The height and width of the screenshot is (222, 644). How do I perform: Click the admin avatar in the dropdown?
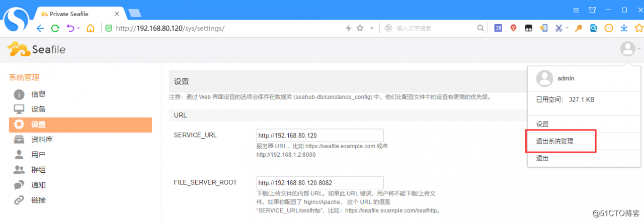point(545,78)
